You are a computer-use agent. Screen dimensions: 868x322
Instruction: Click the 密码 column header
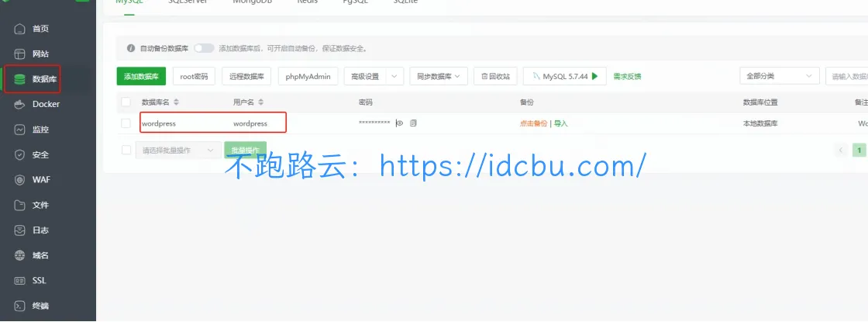coord(365,102)
